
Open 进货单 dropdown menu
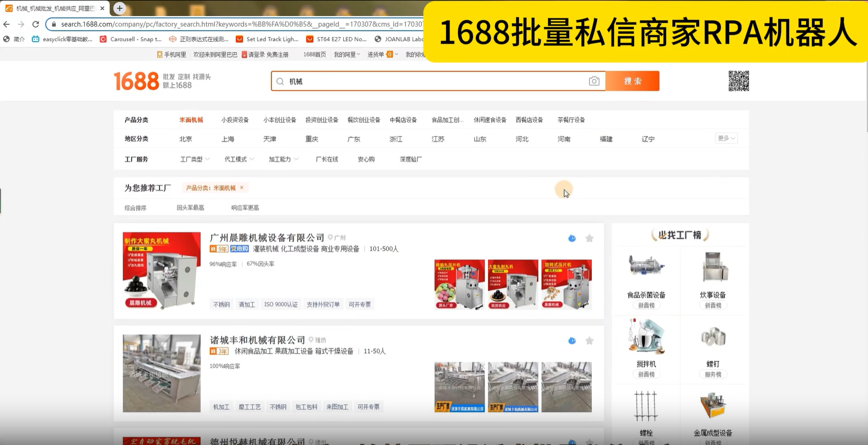(x=382, y=54)
